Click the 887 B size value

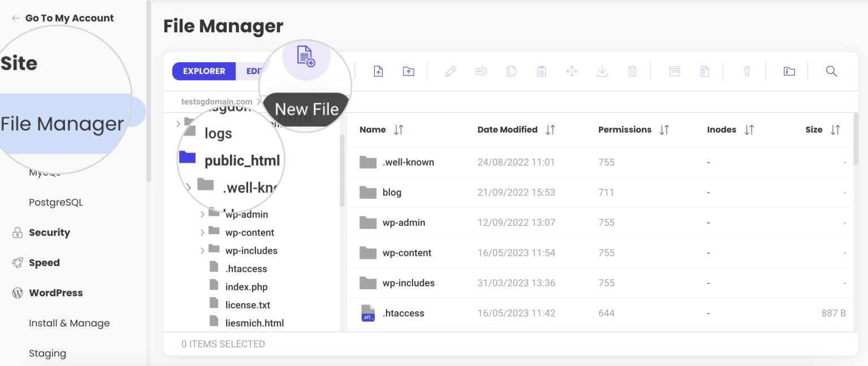[834, 313]
